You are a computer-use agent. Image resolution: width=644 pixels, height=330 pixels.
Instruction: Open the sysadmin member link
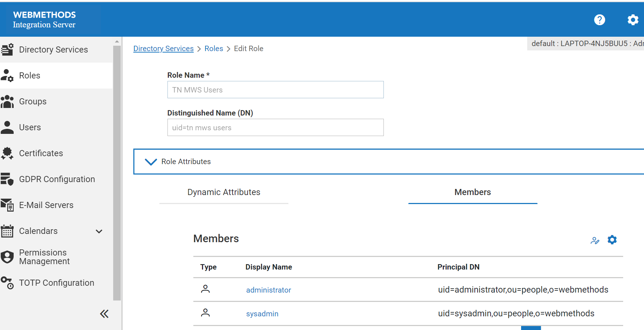[x=262, y=314]
